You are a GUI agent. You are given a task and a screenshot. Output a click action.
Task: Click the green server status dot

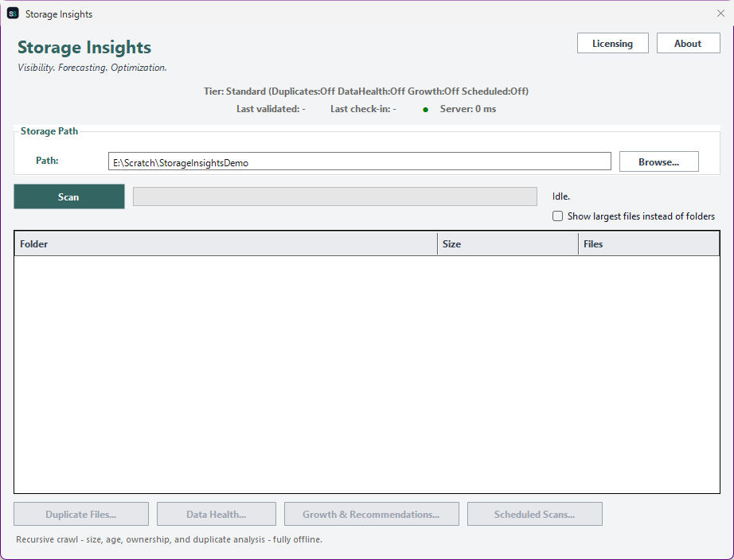click(x=426, y=110)
